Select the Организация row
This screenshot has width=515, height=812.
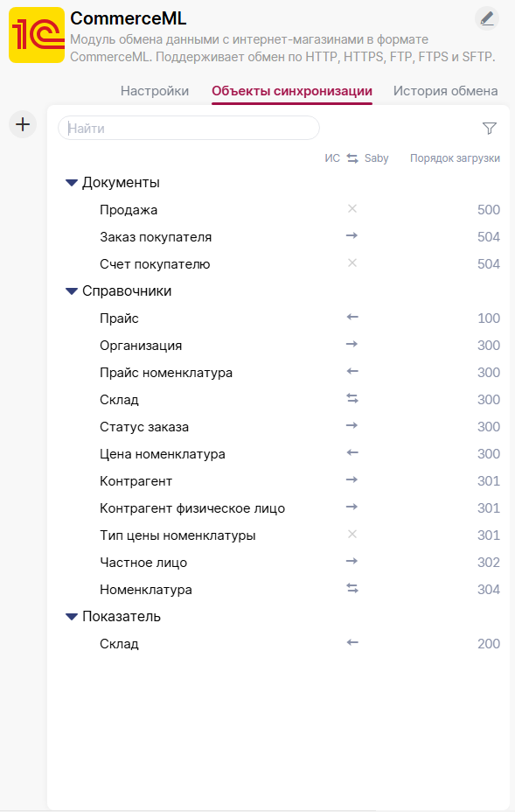280,346
